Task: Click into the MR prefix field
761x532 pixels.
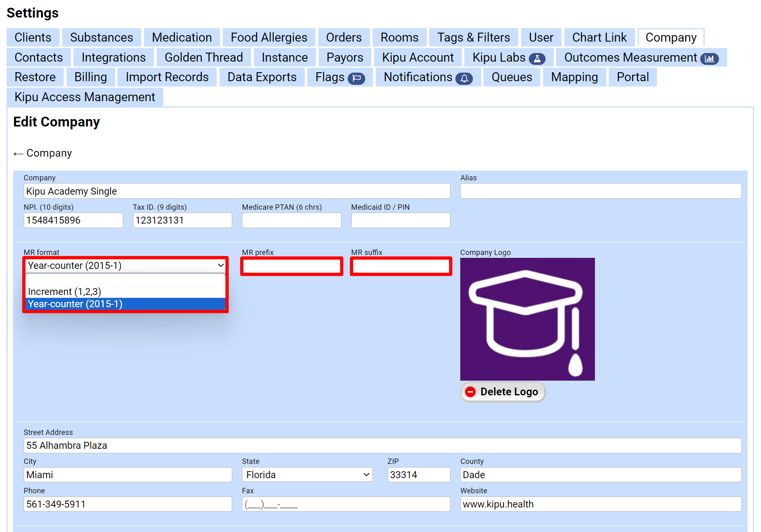Action: (291, 266)
